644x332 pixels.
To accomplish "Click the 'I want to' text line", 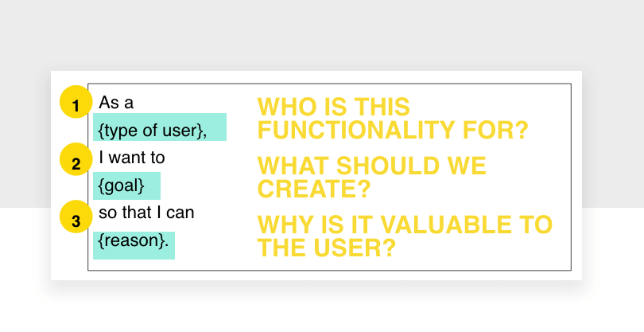I will 132,158.
